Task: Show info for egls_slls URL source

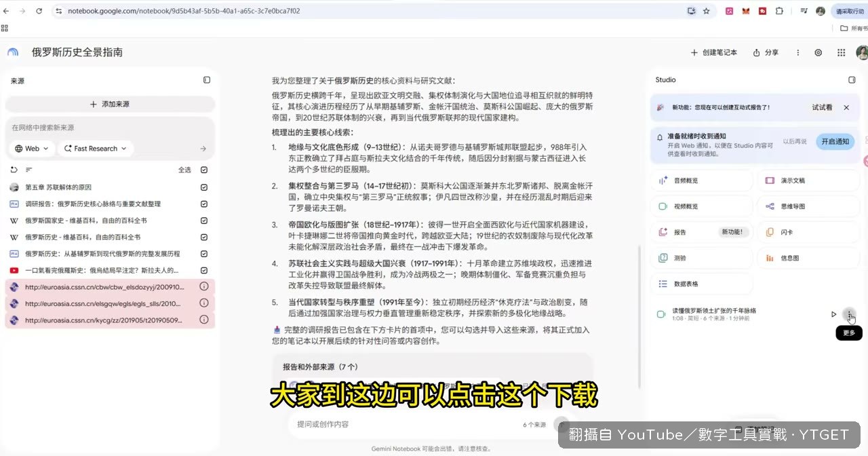Action: click(x=204, y=303)
